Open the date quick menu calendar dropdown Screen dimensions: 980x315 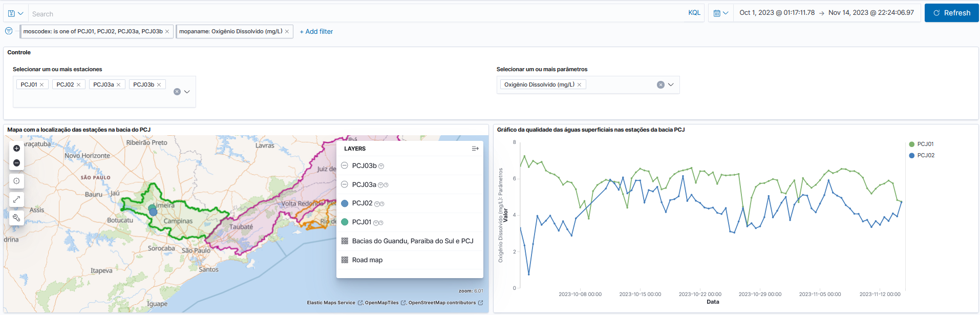pos(720,13)
